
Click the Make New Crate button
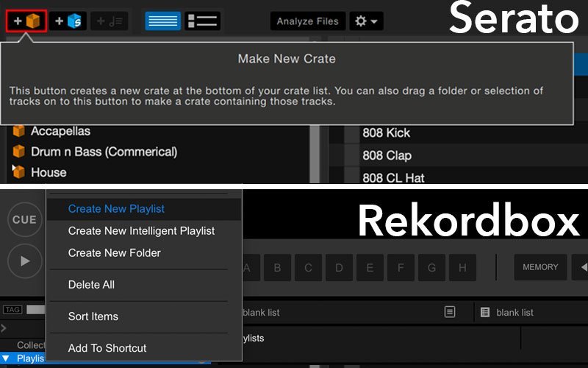pyautogui.click(x=26, y=21)
